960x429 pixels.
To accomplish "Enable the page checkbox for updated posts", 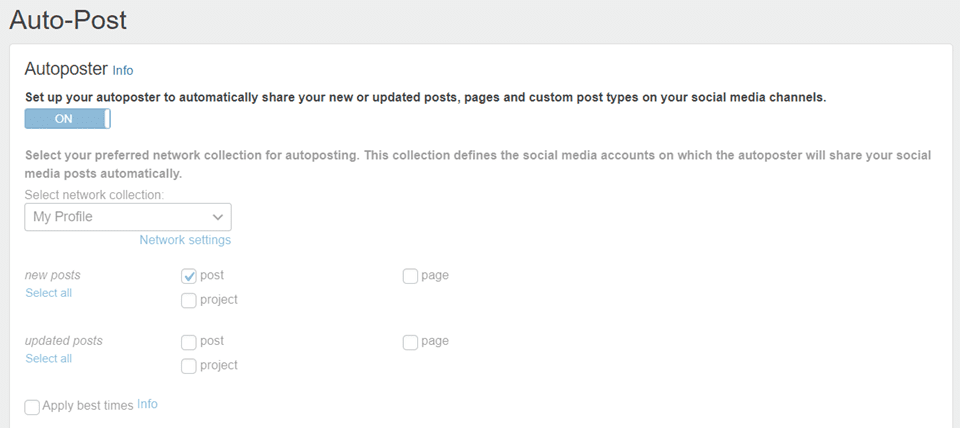I will 410,342.
